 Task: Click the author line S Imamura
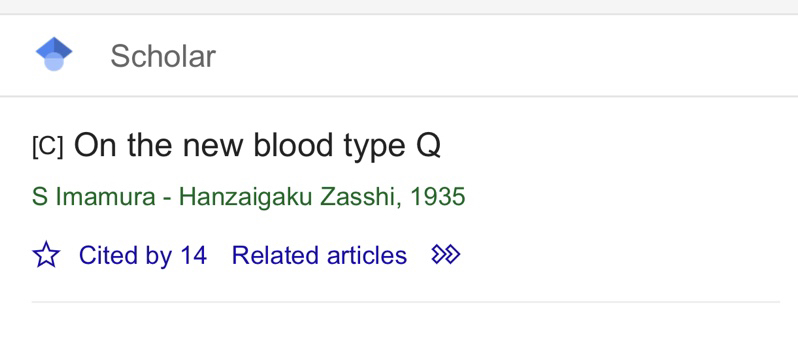(94, 197)
